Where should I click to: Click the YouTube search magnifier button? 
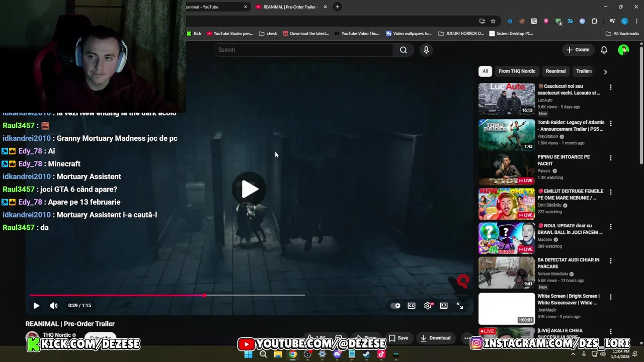click(404, 50)
